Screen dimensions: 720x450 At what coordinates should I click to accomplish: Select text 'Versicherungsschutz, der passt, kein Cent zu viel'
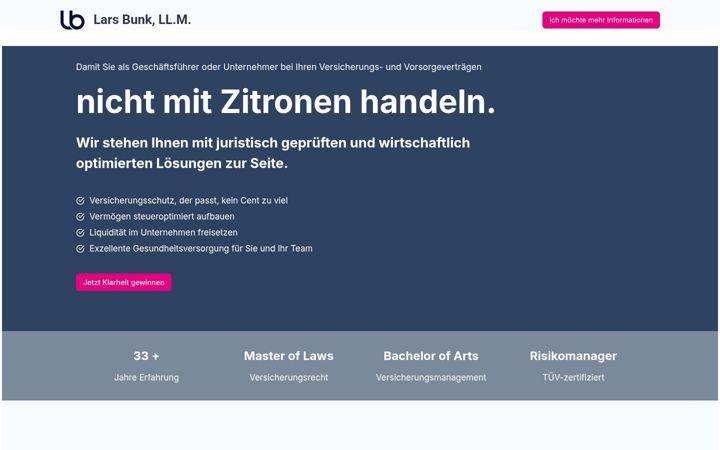(x=188, y=201)
